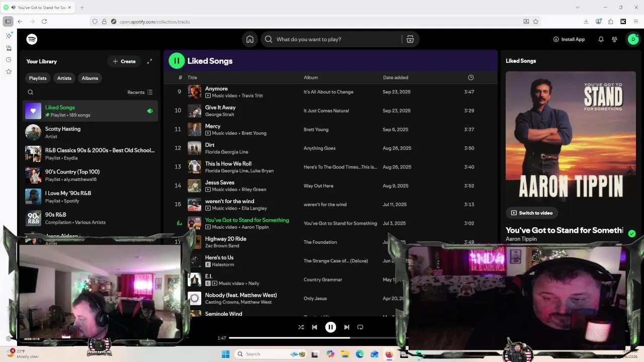This screenshot has width=644, height=362.
Task: Reload the Spotify page
Action: tap(44, 22)
